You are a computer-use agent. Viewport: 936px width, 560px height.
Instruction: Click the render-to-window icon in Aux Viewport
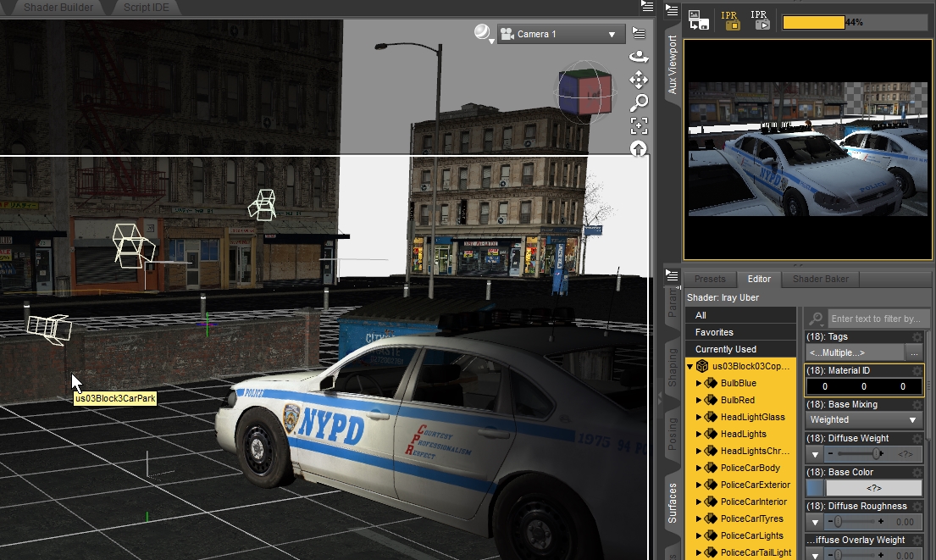pyautogui.click(x=699, y=20)
